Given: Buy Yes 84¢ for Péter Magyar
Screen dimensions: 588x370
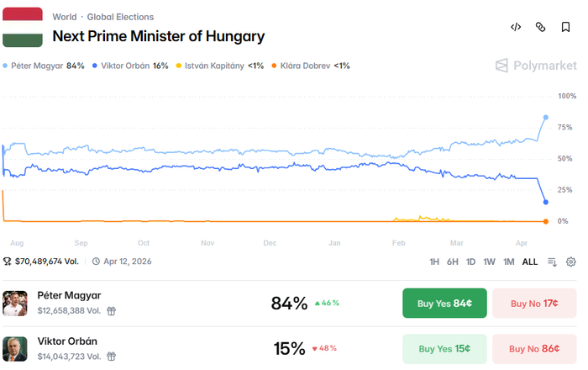Looking at the screenshot, I should click(444, 303).
